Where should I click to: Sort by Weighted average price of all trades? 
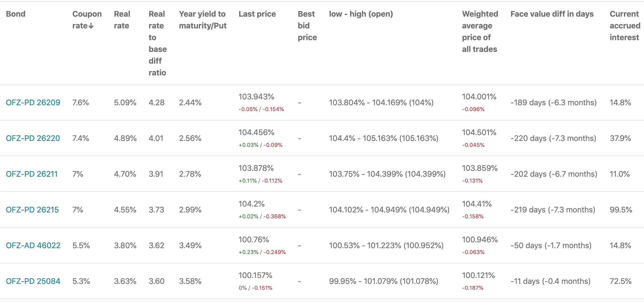click(480, 31)
